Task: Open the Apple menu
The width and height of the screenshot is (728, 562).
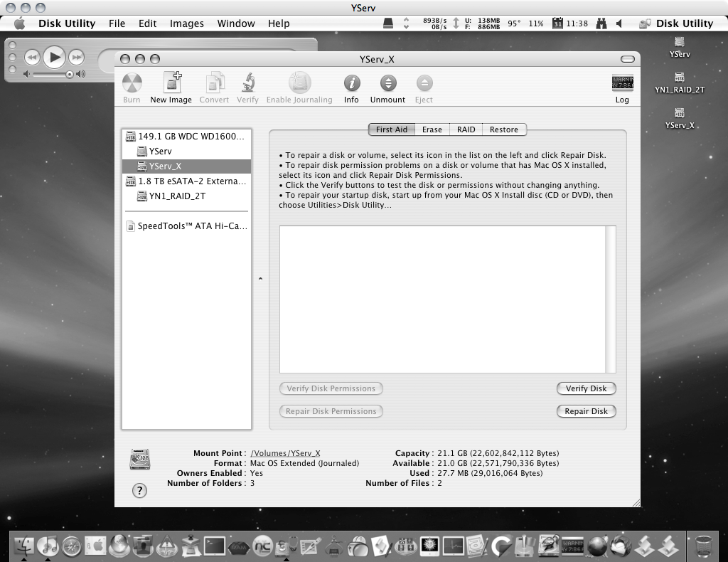Action: [x=19, y=23]
